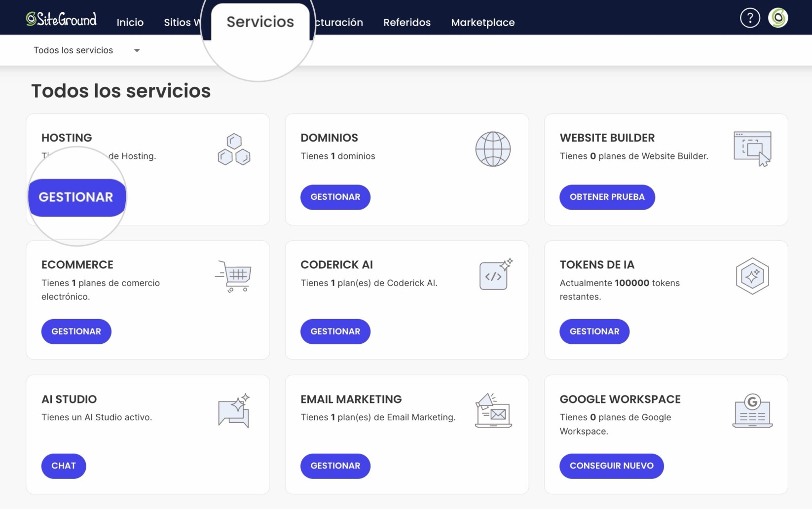This screenshot has width=812, height=509.
Task: Click 'Tienes 0 planes de Website Builder.' text
Action: pyautogui.click(x=634, y=156)
